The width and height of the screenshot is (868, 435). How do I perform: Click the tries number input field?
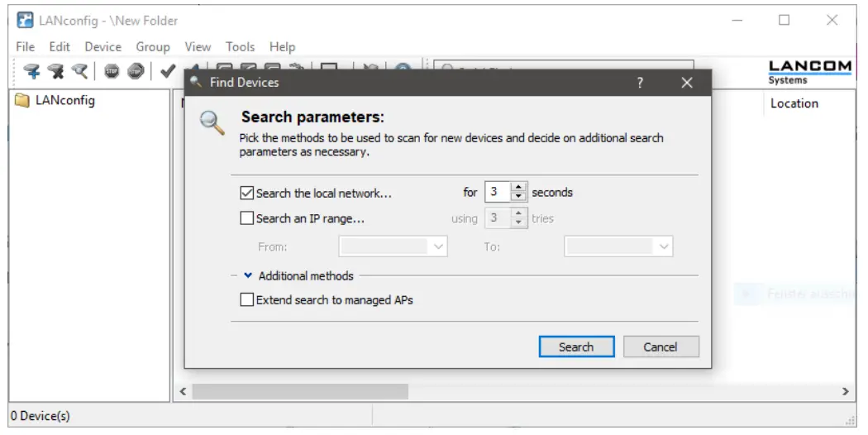tap(498, 217)
